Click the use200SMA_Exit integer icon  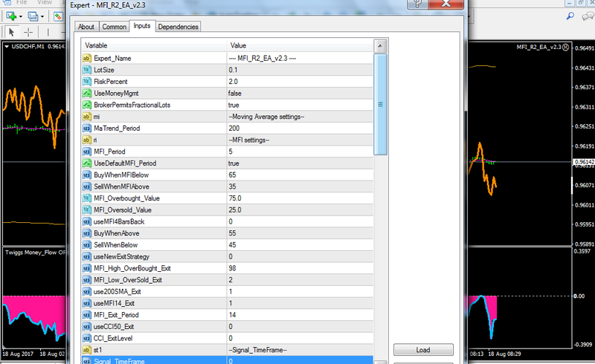click(x=87, y=292)
